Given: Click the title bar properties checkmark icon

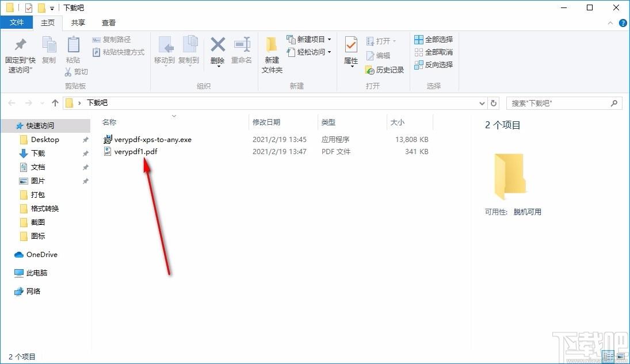Looking at the screenshot, I should (29, 7).
